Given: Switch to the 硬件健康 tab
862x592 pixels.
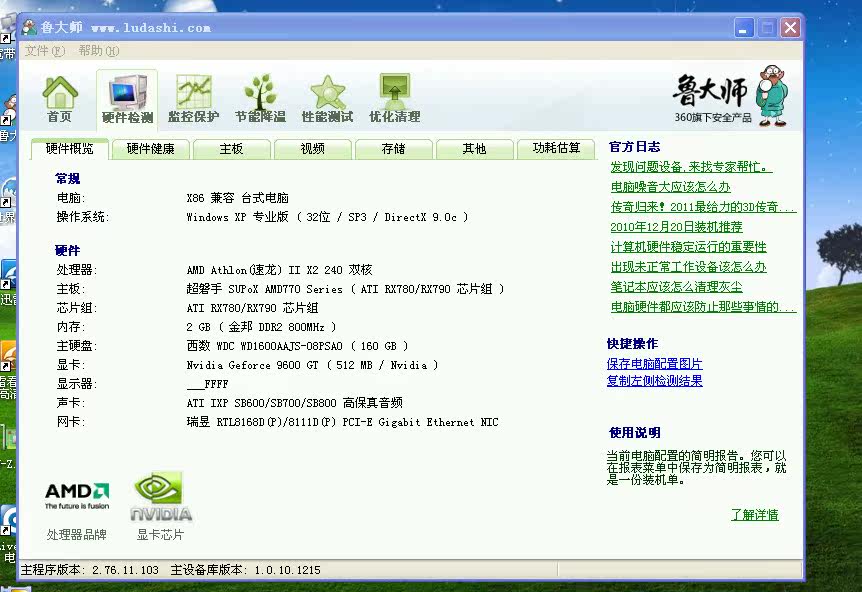Looking at the screenshot, I should pyautogui.click(x=150, y=149).
